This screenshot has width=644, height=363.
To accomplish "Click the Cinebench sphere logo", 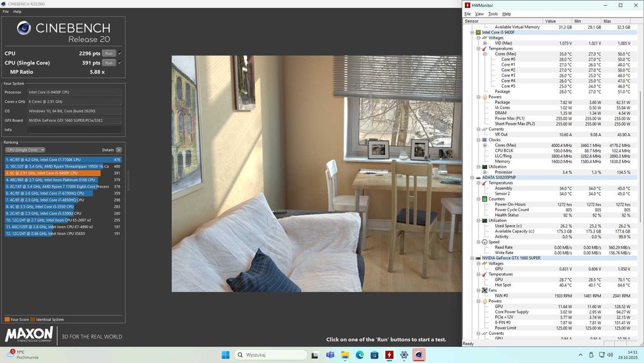I will coord(24,28).
